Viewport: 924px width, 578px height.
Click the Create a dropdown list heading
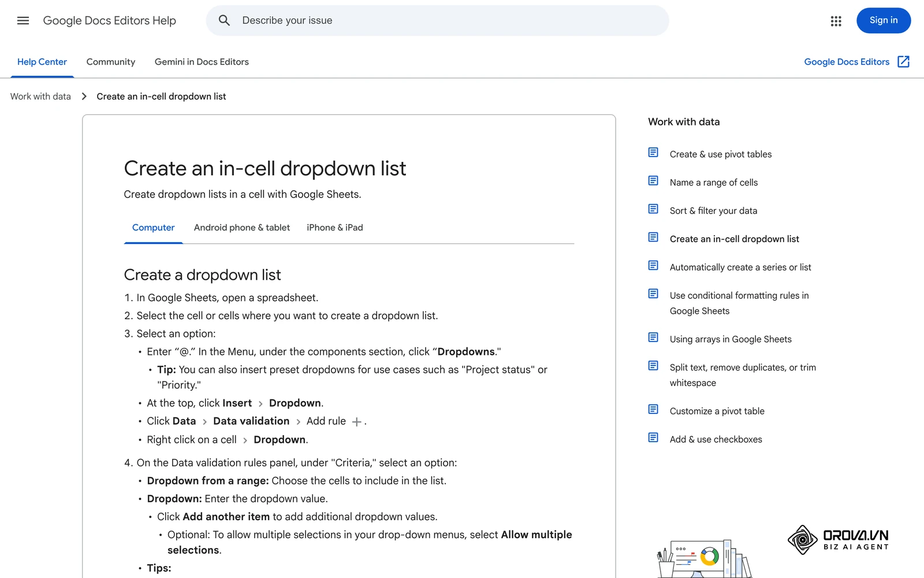tap(202, 275)
